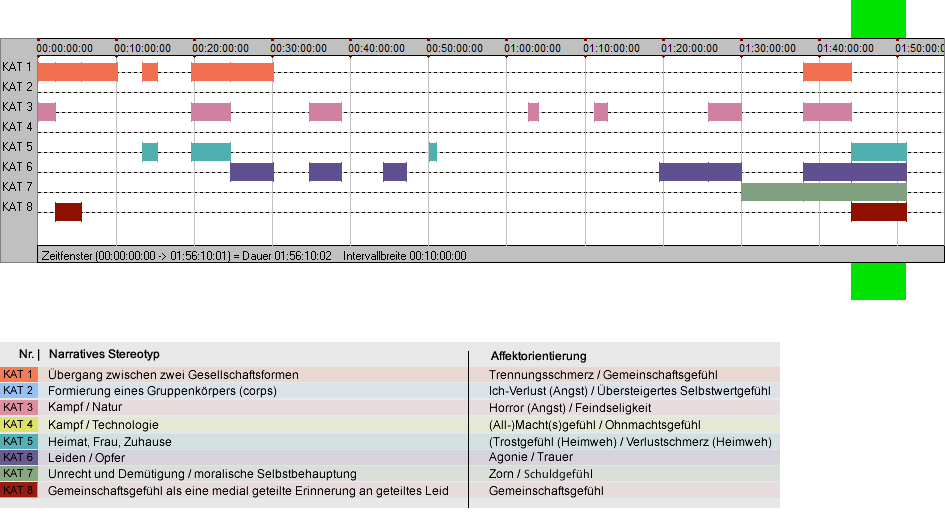
Task: Click 'Leiden / Opfer' legend entry
Action: [x=86, y=458]
